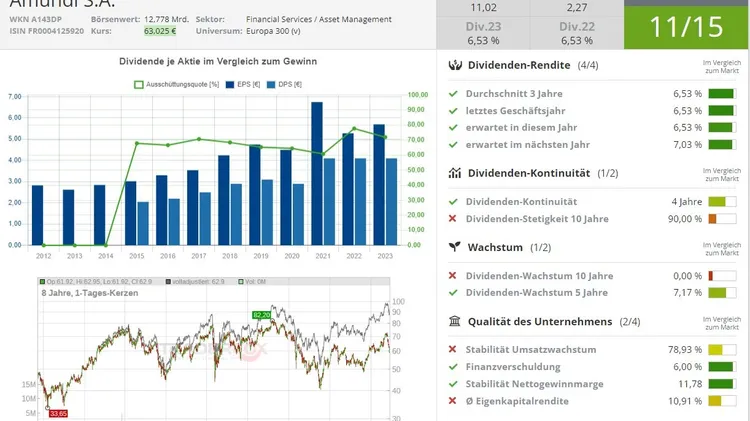
Task: Click the Dividenden-Kontinuität section heading
Action: 529,173
